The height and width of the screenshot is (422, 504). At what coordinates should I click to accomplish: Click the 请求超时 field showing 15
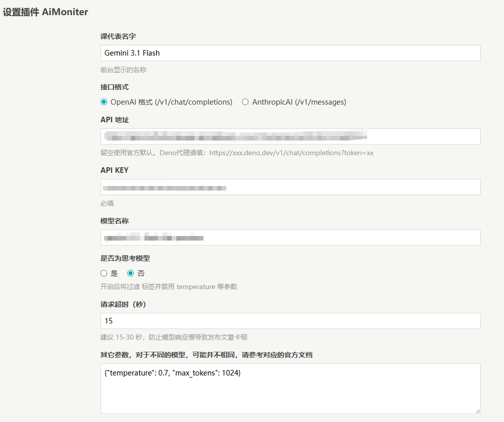(x=290, y=321)
